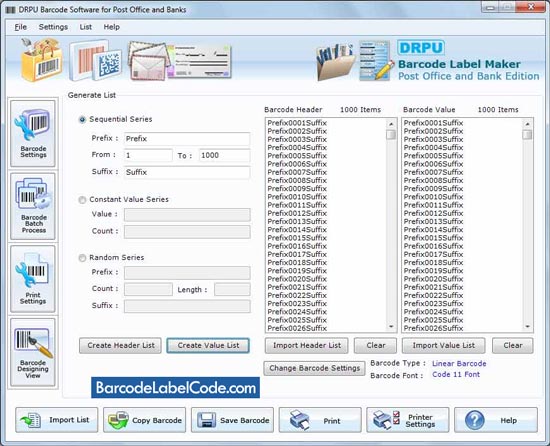This screenshot has height=446, width=550.
Task: Click the Random Series Prefix field
Action: click(187, 272)
